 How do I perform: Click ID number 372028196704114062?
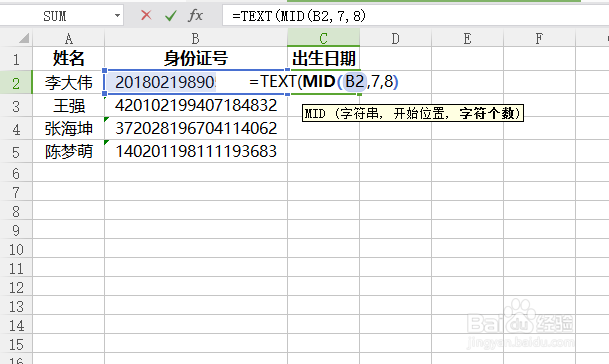(x=196, y=129)
